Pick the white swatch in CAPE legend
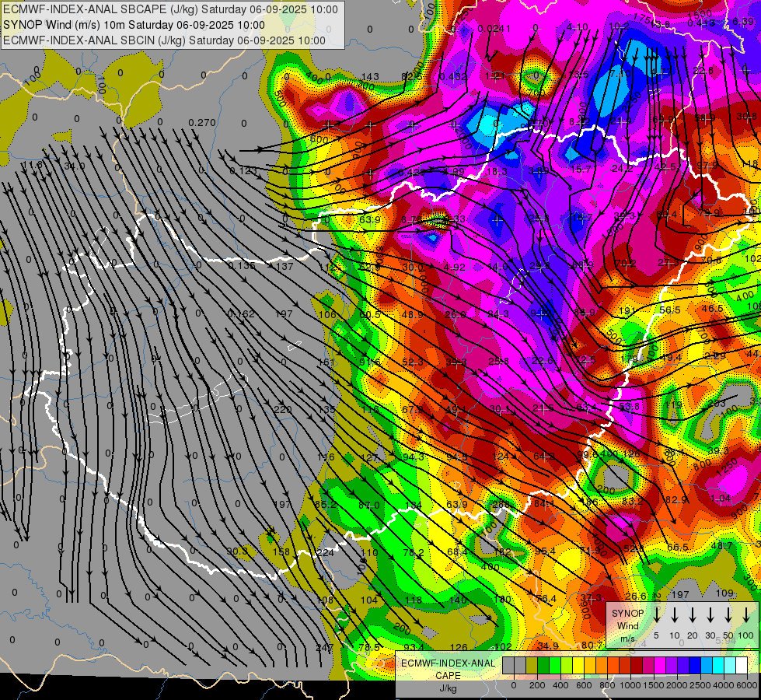The height and width of the screenshot is (700, 761). pos(741,666)
